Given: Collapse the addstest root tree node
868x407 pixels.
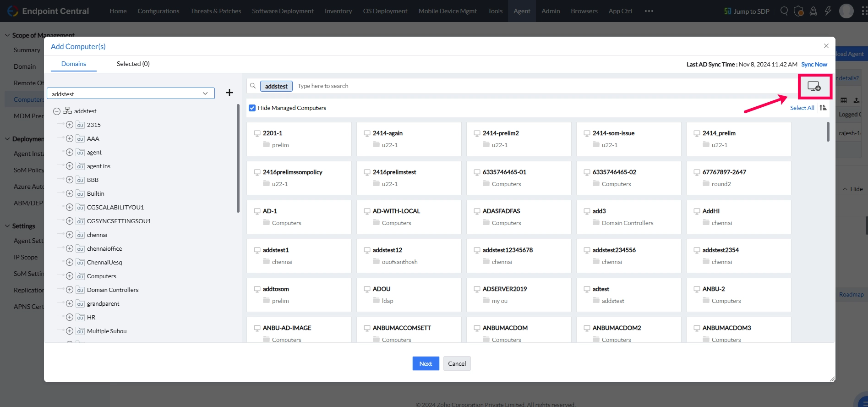Looking at the screenshot, I should [x=57, y=111].
